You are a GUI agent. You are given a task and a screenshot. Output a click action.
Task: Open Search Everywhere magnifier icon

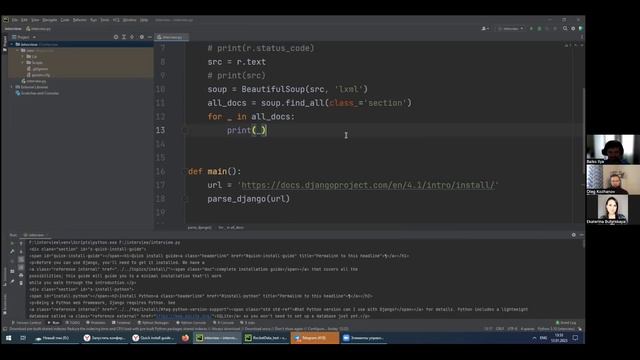tap(565, 29)
